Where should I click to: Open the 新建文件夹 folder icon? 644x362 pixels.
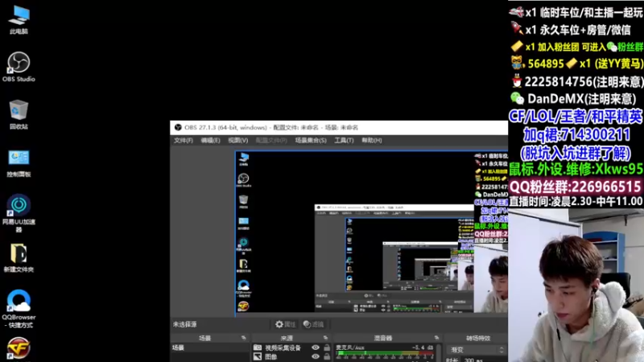click(19, 257)
